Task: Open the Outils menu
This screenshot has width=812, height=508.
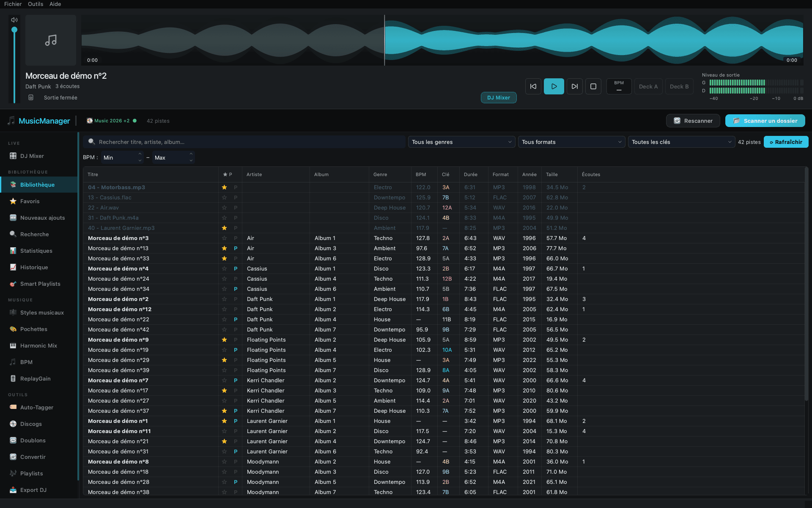Action: click(x=36, y=4)
